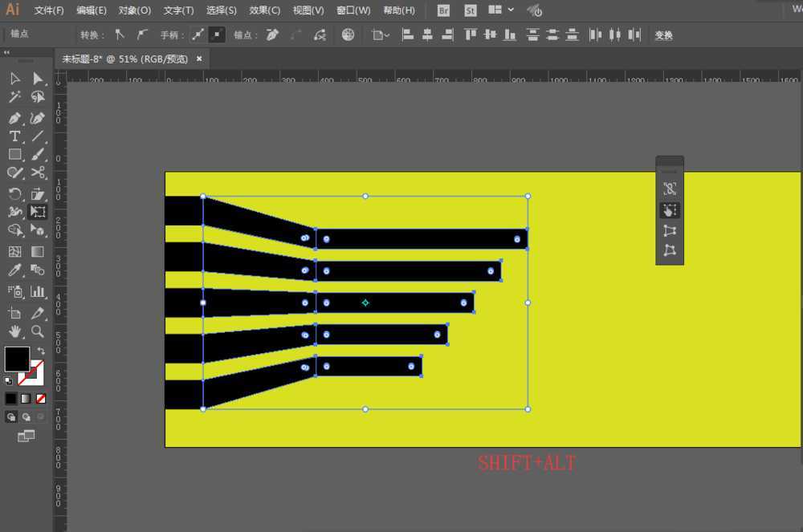Choose Perspective Distort in floating panel

[x=670, y=231]
